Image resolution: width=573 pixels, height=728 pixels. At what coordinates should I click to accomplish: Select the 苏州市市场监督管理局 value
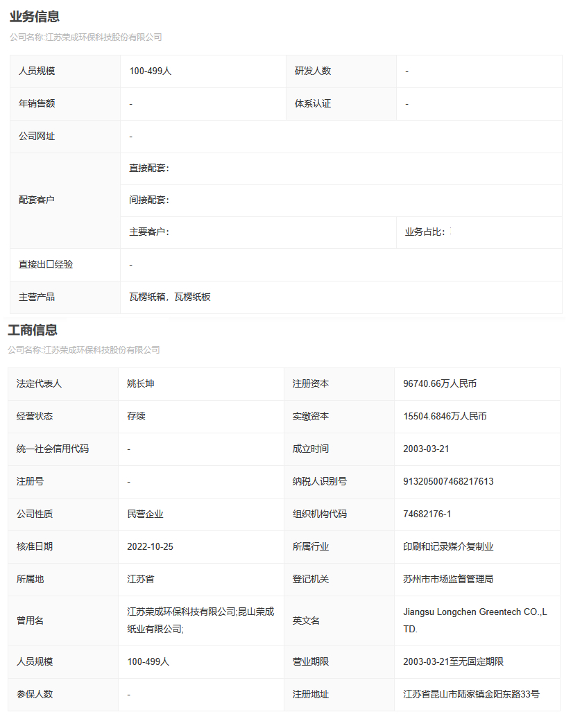tap(448, 579)
